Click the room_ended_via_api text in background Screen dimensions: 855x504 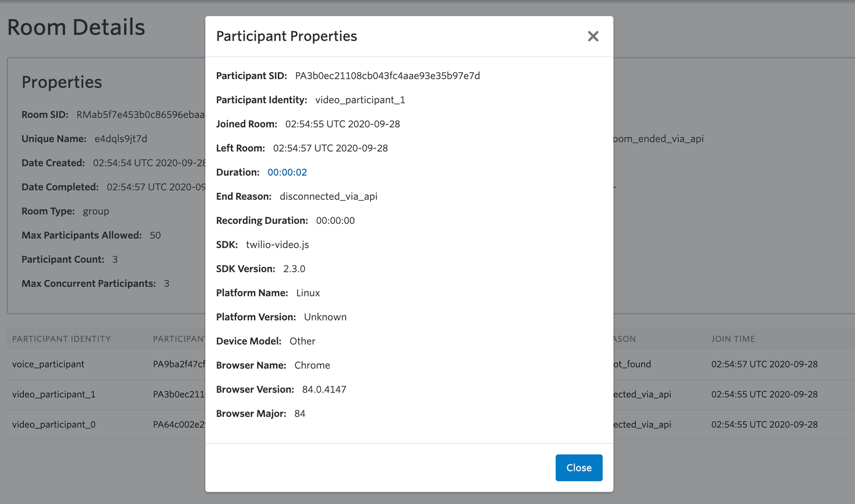pyautogui.click(x=658, y=139)
